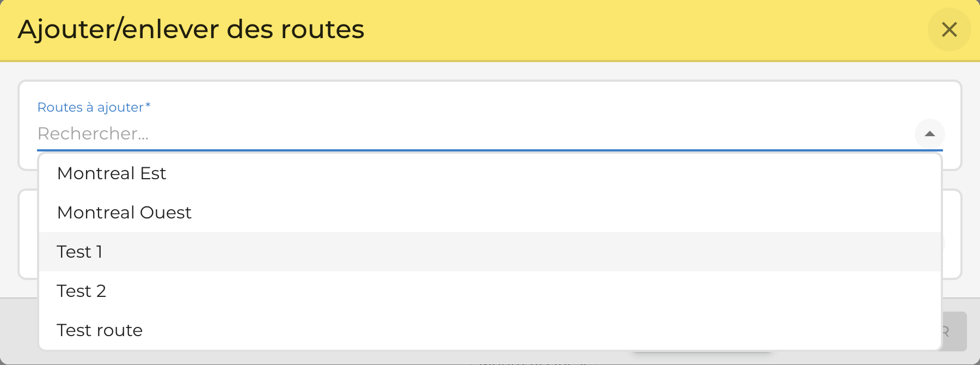Click the Ajouter/enlever des routes title
Image resolution: width=980 pixels, height=365 pixels.
pos(191,29)
